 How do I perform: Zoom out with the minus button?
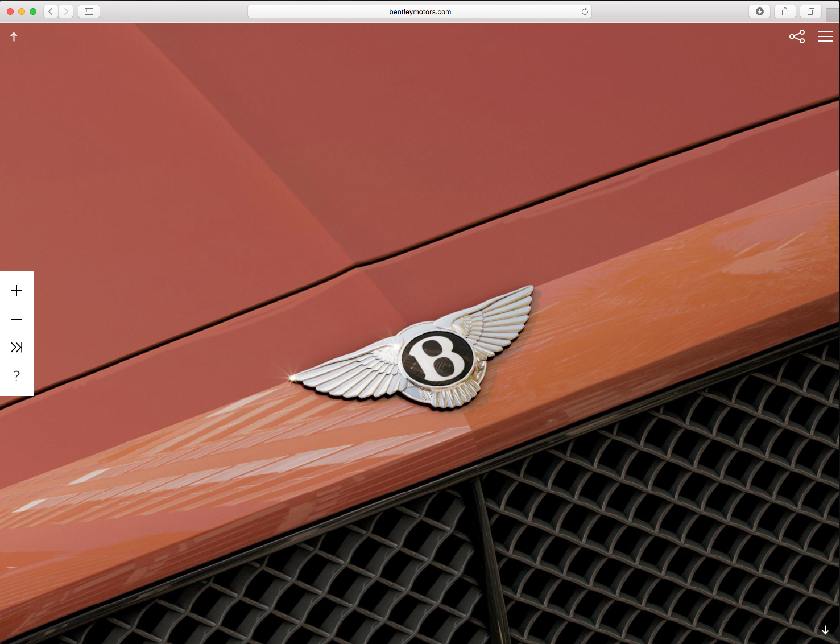pos(16,319)
